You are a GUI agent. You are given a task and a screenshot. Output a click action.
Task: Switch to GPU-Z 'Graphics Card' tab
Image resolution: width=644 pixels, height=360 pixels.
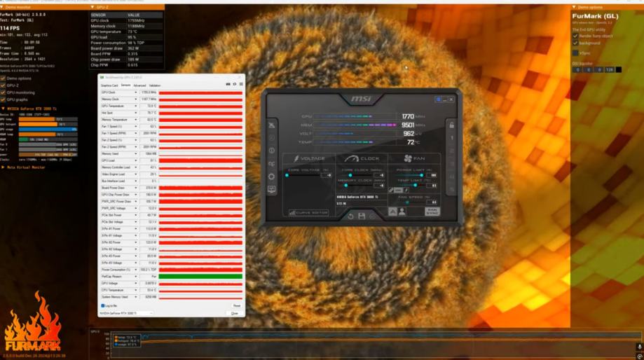pyautogui.click(x=109, y=85)
